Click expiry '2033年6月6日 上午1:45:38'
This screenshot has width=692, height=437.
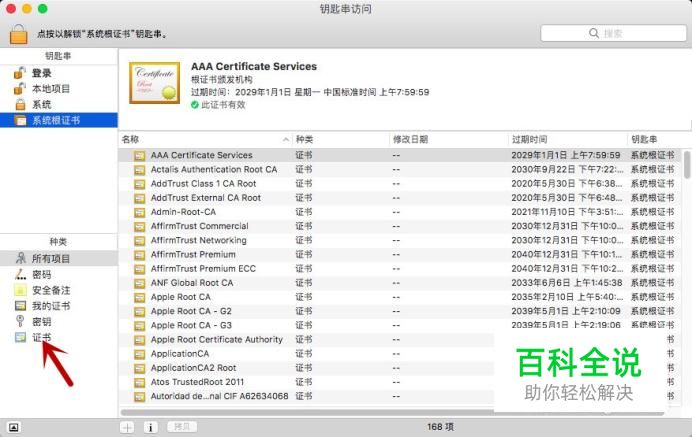point(567,283)
